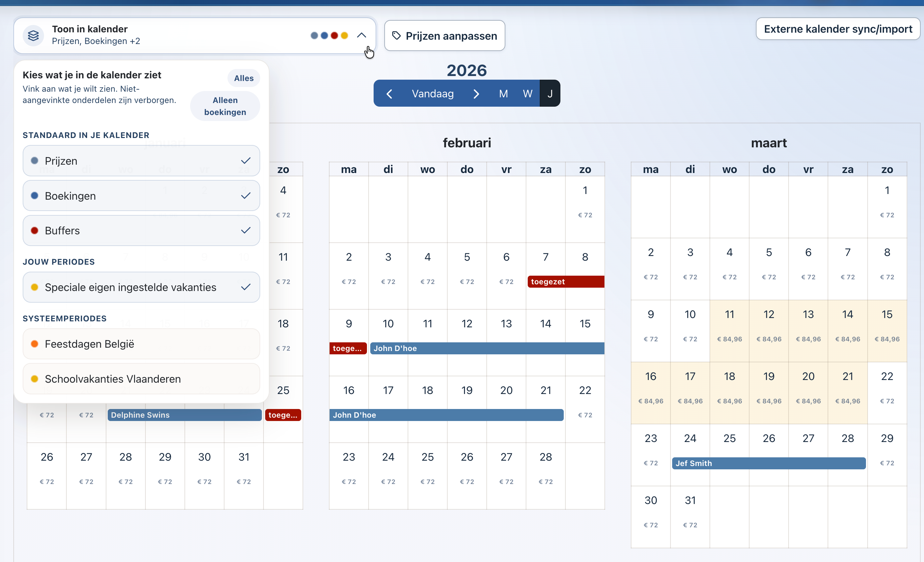Viewport: 924px width, 562px height.
Task: Select 4 januari Sunday cell
Action: tap(283, 209)
